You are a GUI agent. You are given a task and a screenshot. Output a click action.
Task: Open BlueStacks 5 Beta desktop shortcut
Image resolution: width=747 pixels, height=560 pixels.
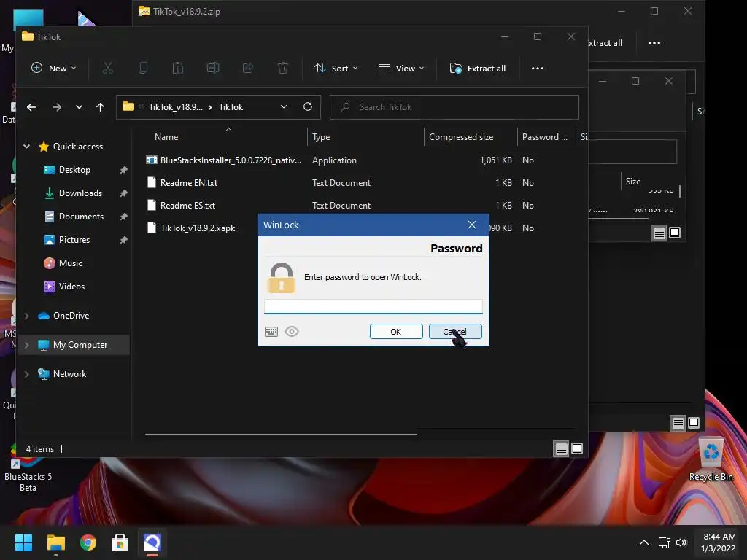(x=28, y=469)
